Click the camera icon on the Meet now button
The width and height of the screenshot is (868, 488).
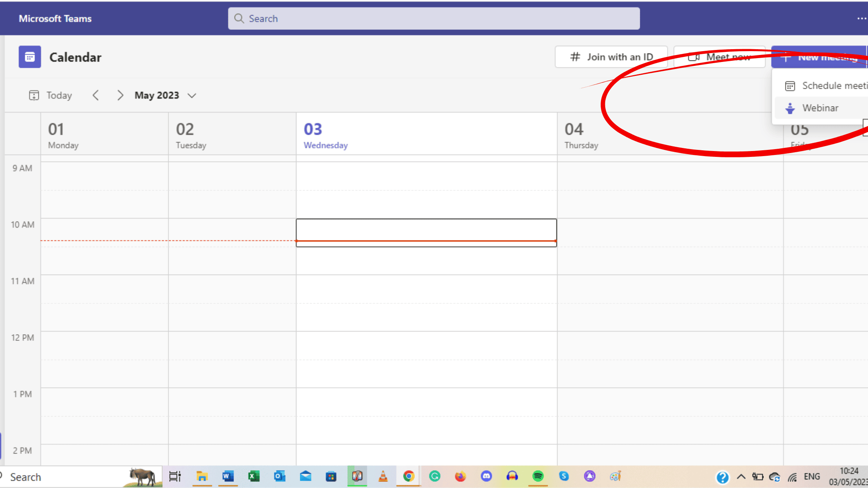[x=694, y=57]
